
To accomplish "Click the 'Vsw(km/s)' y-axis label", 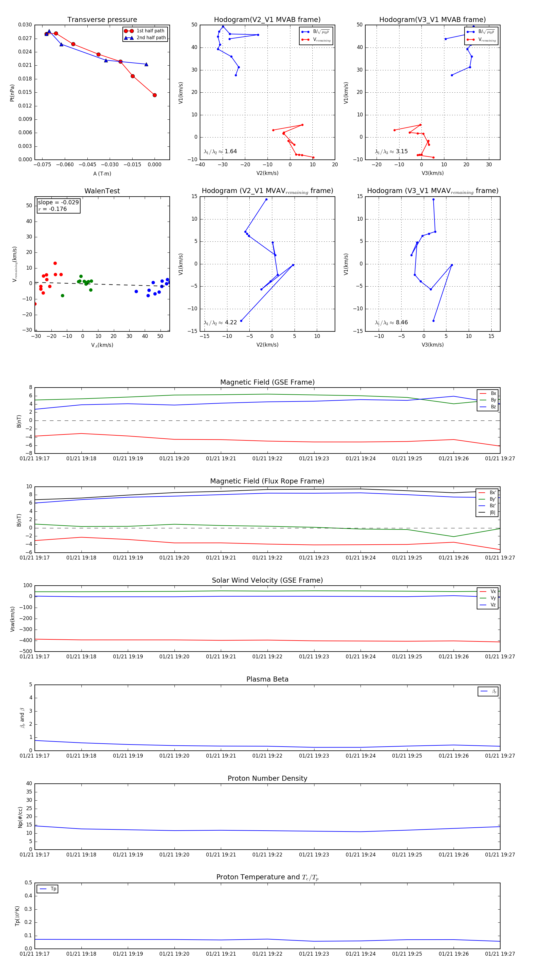I will pyautogui.click(x=12, y=619).
